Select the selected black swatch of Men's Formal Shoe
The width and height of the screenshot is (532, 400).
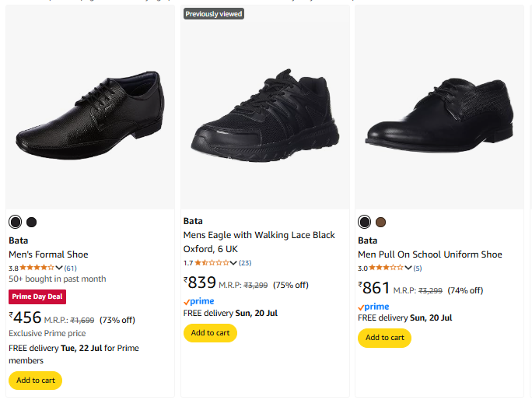point(16,223)
